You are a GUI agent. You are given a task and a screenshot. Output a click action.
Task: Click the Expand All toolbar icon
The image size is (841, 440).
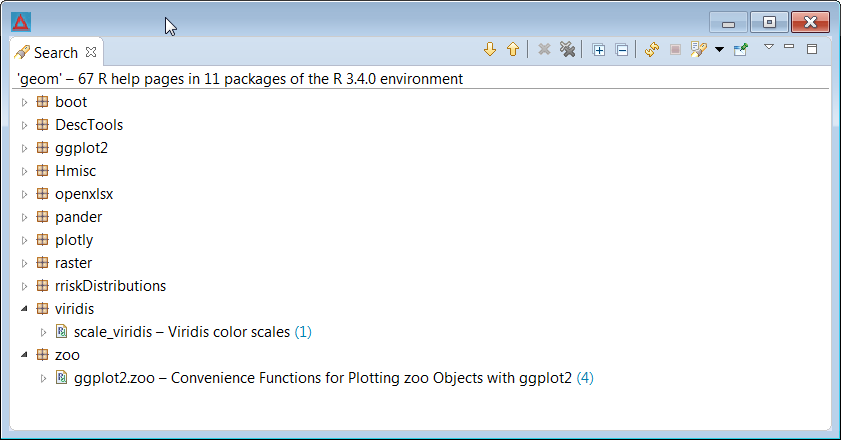coord(599,50)
